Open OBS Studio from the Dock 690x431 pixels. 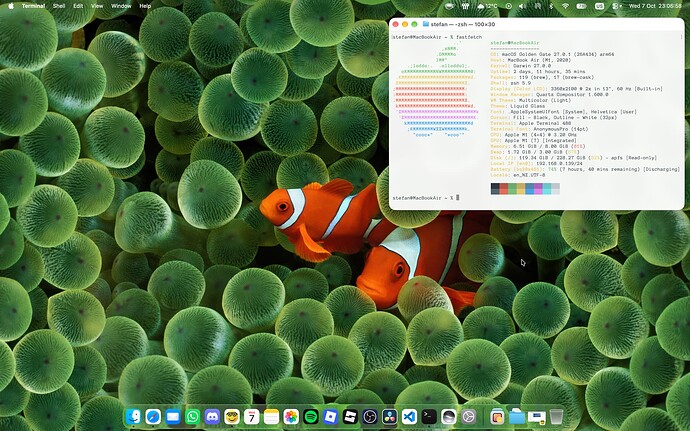coord(370,416)
